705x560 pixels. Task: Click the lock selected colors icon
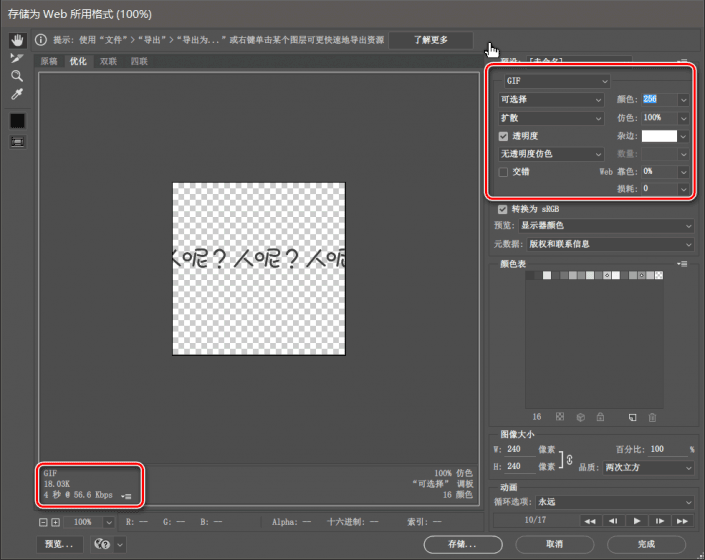pyautogui.click(x=600, y=417)
